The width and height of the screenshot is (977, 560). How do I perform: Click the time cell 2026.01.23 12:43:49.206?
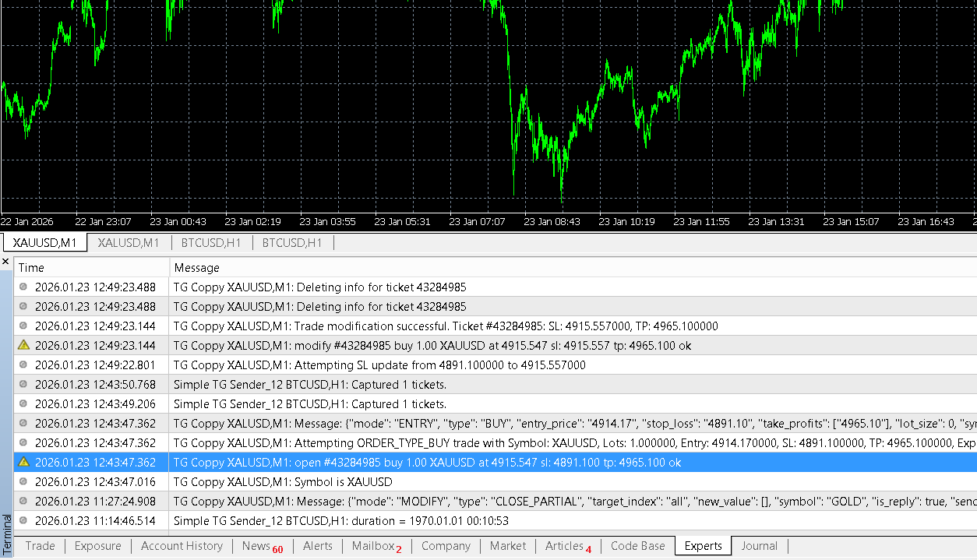click(95, 403)
